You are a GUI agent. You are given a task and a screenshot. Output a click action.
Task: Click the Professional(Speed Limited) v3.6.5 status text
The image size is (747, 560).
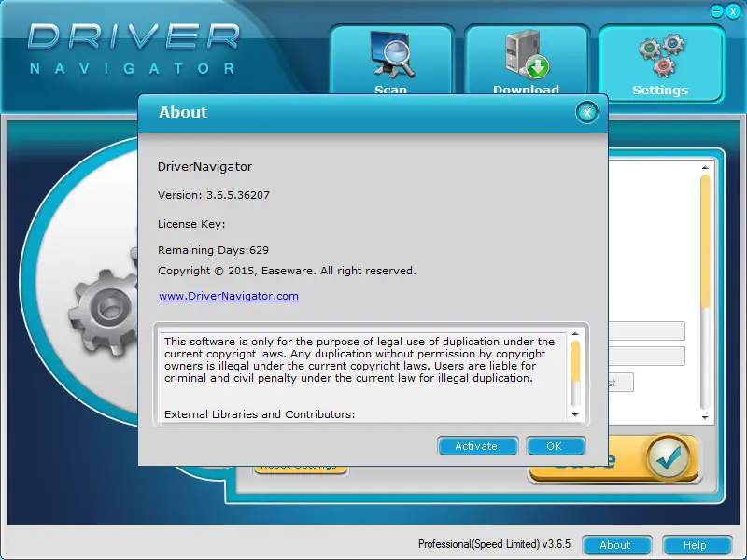coord(494,544)
